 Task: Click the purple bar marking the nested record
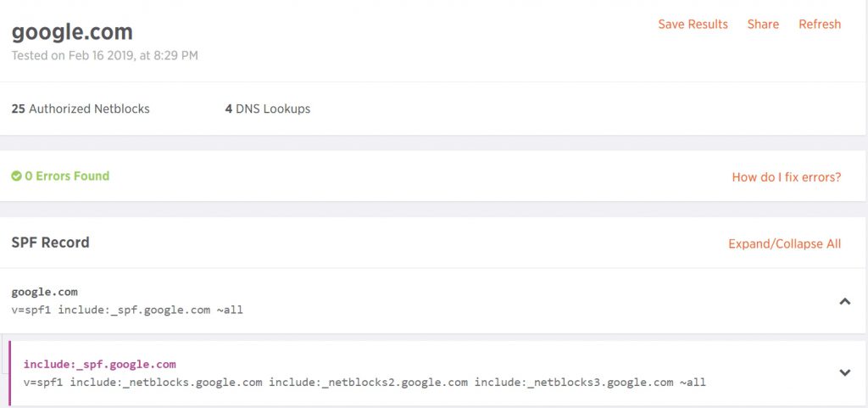coord(9,373)
